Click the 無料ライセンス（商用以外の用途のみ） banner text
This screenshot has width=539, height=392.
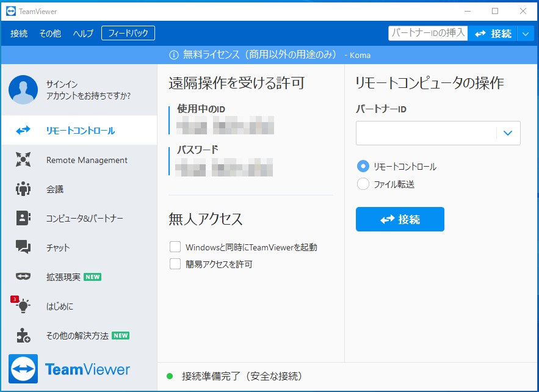pos(259,55)
